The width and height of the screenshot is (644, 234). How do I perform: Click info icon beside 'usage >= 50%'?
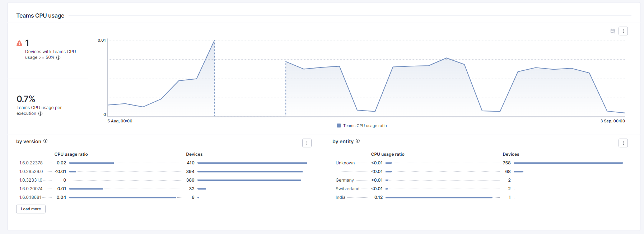[x=58, y=57]
